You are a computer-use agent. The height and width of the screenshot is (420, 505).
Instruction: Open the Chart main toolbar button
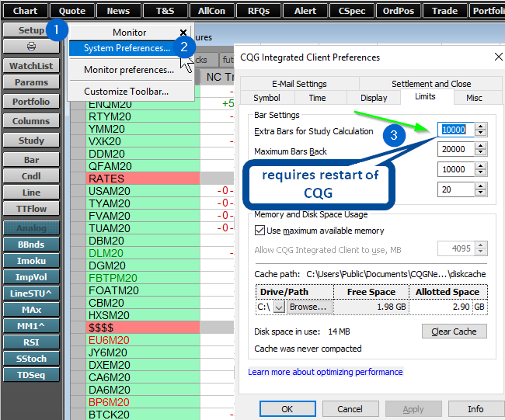pyautogui.click(x=26, y=11)
